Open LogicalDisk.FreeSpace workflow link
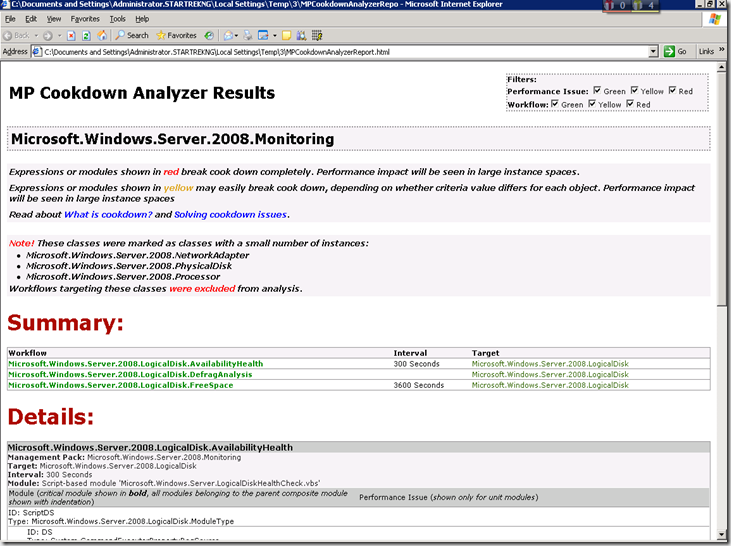The image size is (731, 546). click(121, 385)
